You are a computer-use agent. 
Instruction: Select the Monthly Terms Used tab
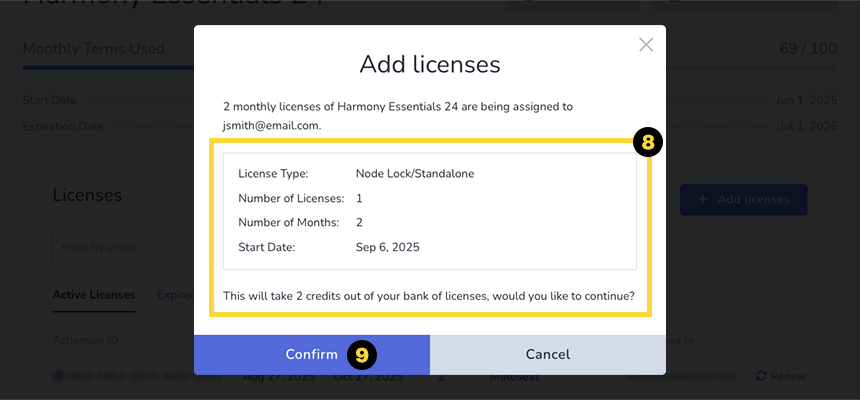(93, 49)
